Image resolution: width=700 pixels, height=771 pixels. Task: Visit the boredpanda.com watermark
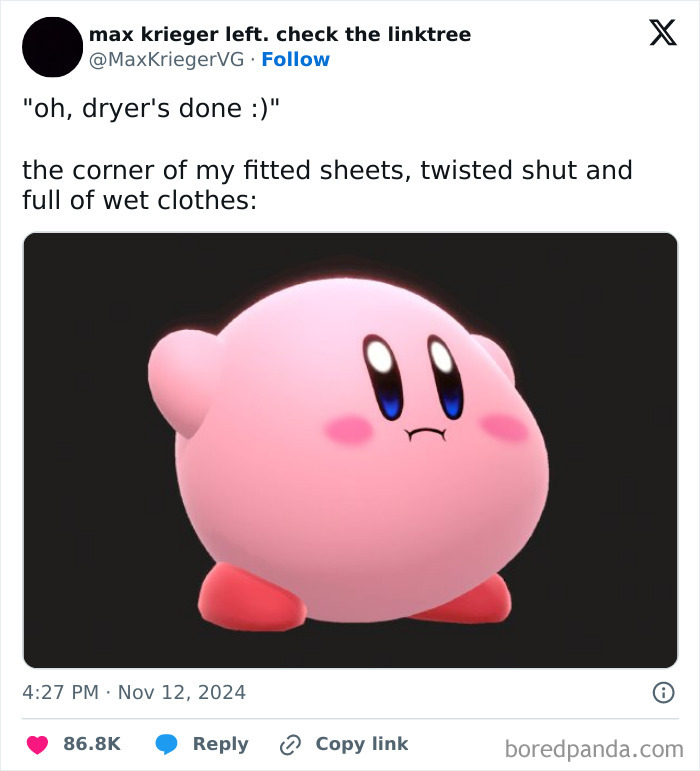pyautogui.click(x=594, y=747)
